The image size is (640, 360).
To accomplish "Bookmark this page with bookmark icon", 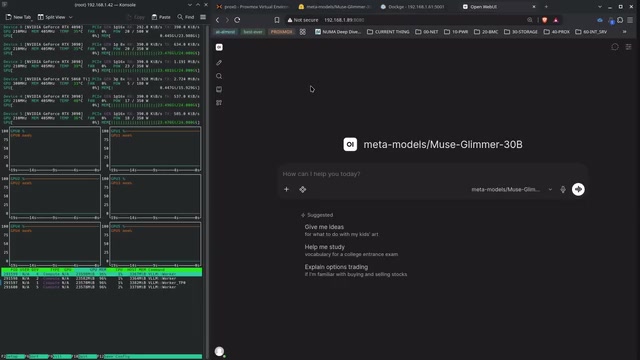I will (277, 20).
